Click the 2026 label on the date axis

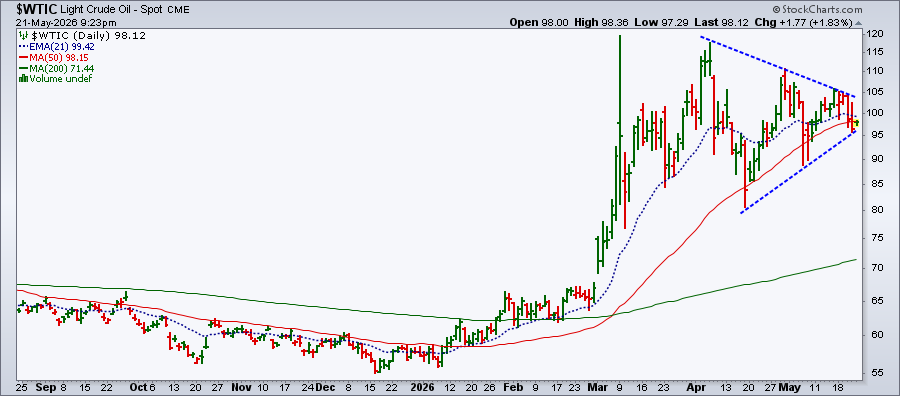click(421, 387)
